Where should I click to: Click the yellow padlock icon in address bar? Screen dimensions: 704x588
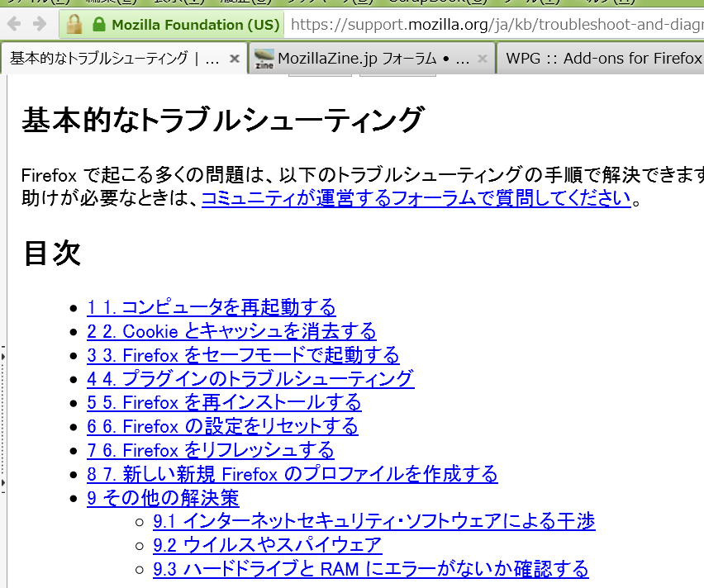point(74,25)
